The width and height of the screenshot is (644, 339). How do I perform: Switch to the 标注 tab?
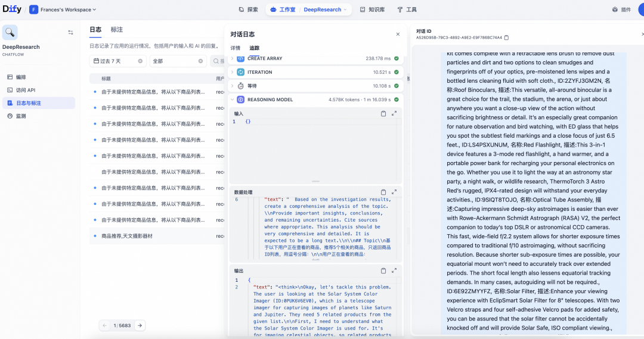(x=117, y=30)
